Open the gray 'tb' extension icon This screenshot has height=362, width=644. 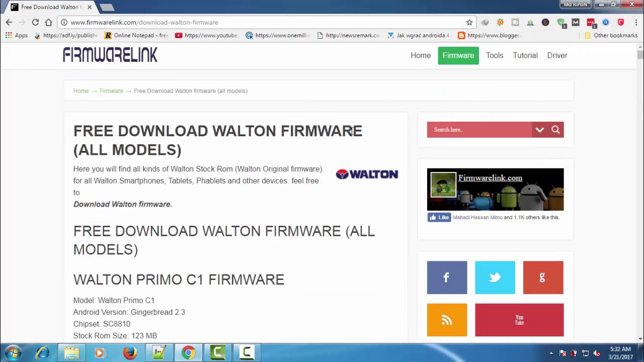point(515,22)
